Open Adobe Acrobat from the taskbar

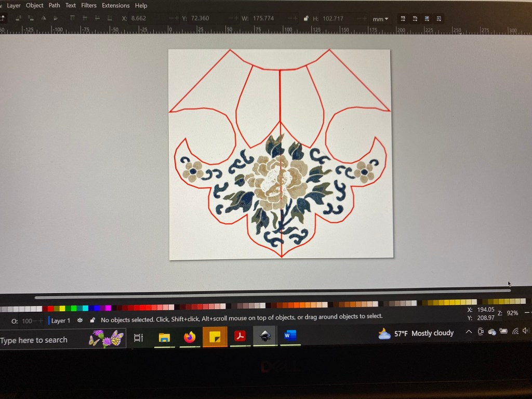tap(240, 337)
